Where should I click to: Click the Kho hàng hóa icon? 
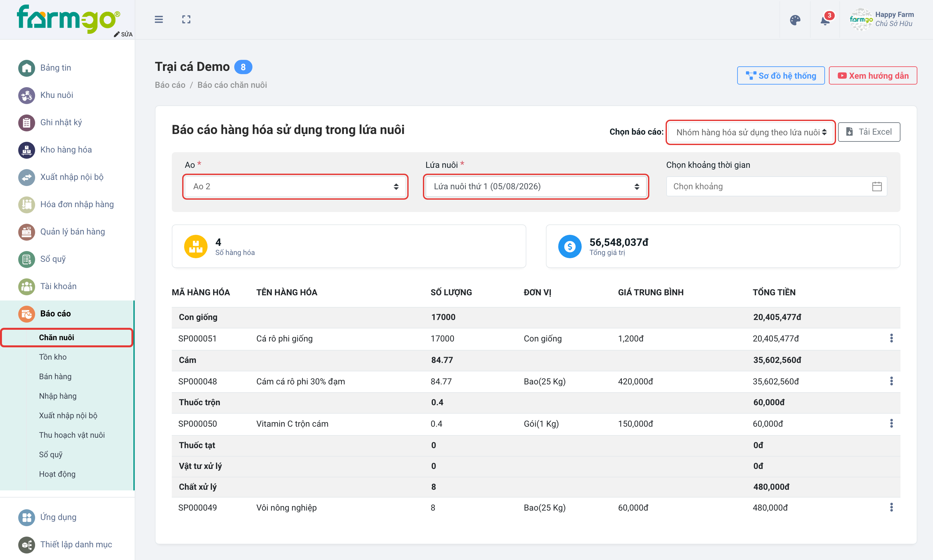point(26,150)
